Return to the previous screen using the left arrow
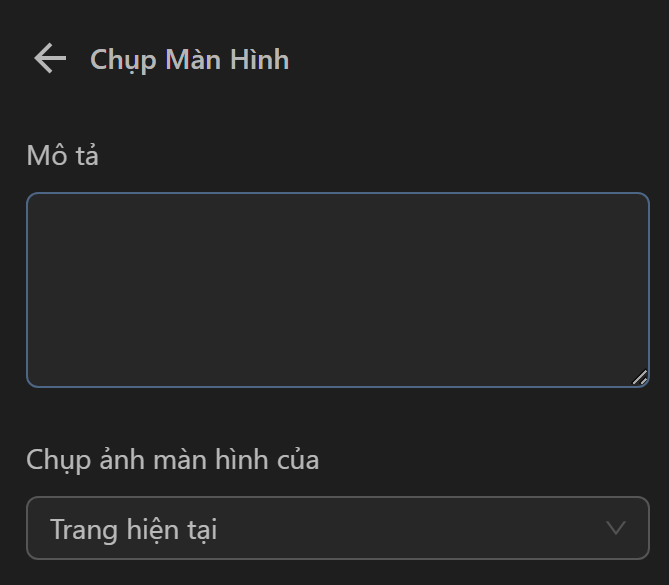 click(49, 59)
